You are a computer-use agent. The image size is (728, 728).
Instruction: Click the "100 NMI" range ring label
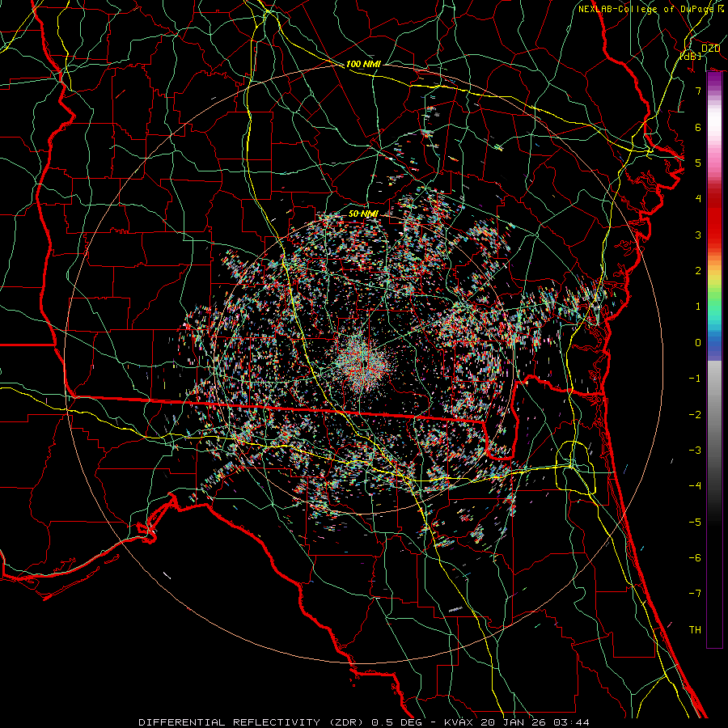(363, 64)
